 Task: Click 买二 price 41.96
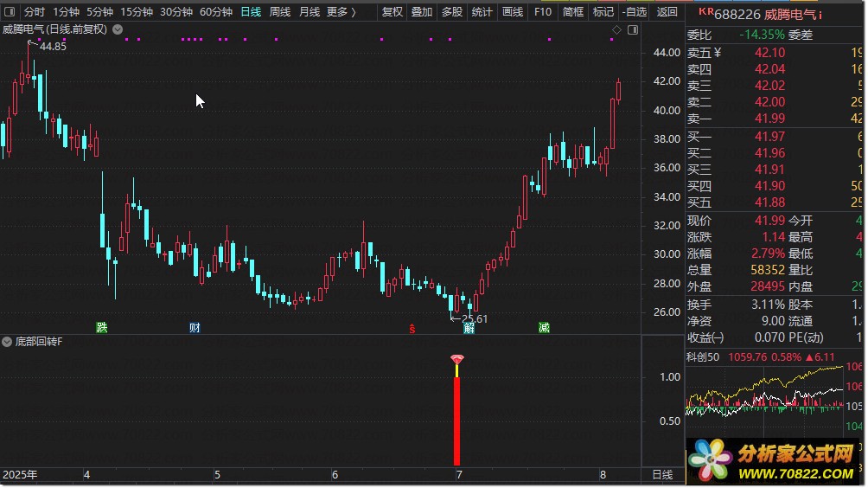[x=769, y=153]
